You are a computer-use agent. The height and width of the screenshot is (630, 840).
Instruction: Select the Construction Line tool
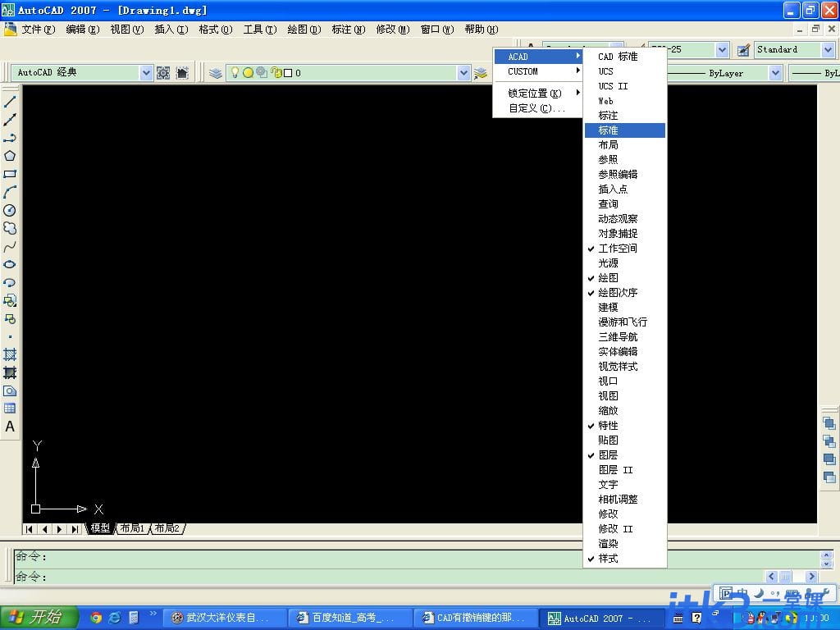tap(10, 120)
